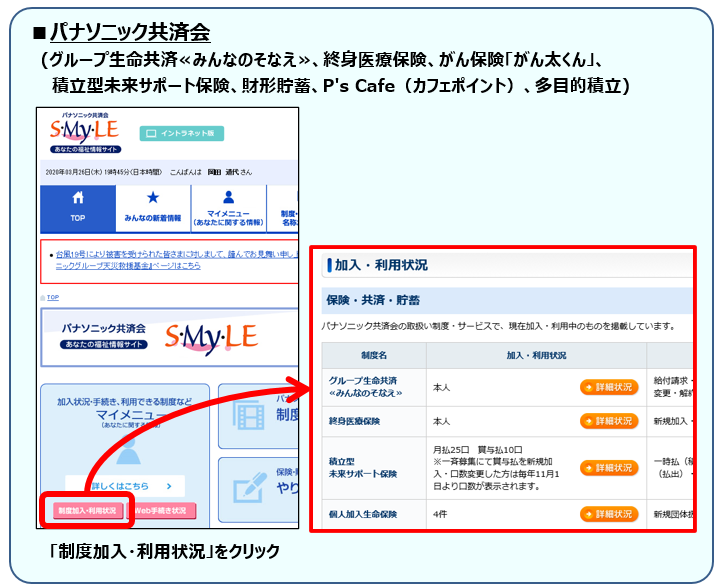Click グループ生命共済 «みんなのそなえ» row name

(365, 387)
